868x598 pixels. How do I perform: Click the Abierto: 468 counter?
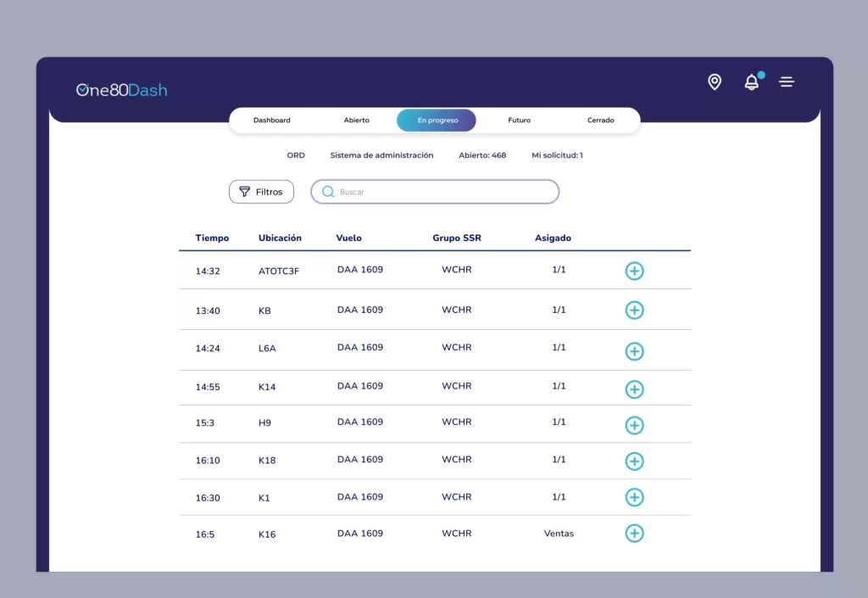pyautogui.click(x=482, y=155)
